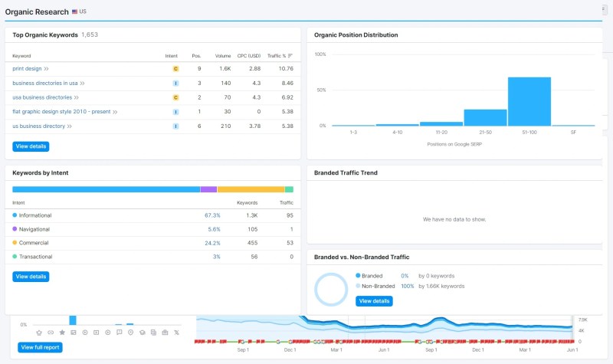Click the blue Informational segment of the intent bar
613x364 pixels.
[x=106, y=189]
